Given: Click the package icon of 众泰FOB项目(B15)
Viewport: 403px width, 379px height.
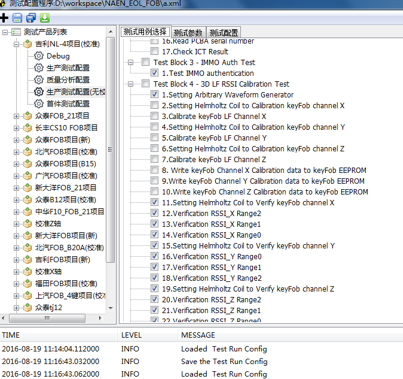Looking at the screenshot, I should (x=27, y=164).
